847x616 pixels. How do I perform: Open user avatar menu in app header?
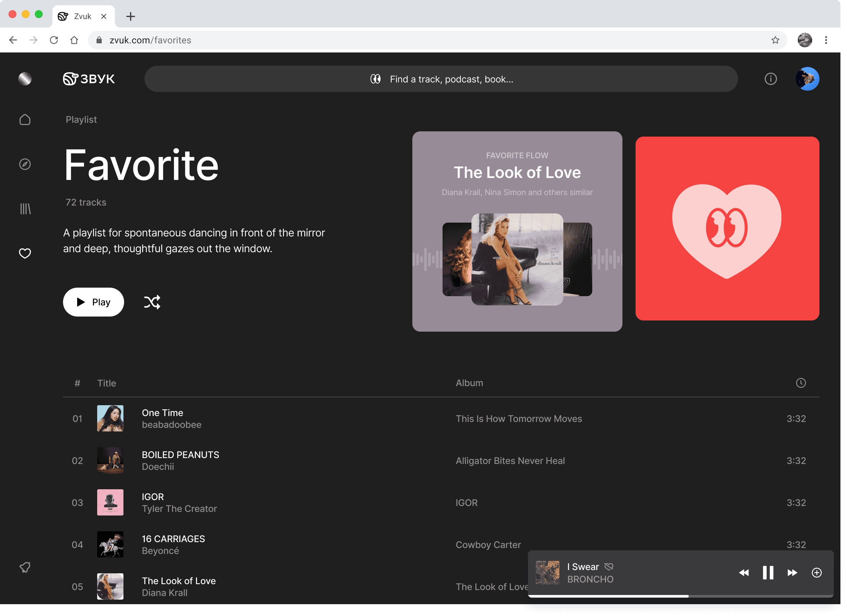click(807, 79)
